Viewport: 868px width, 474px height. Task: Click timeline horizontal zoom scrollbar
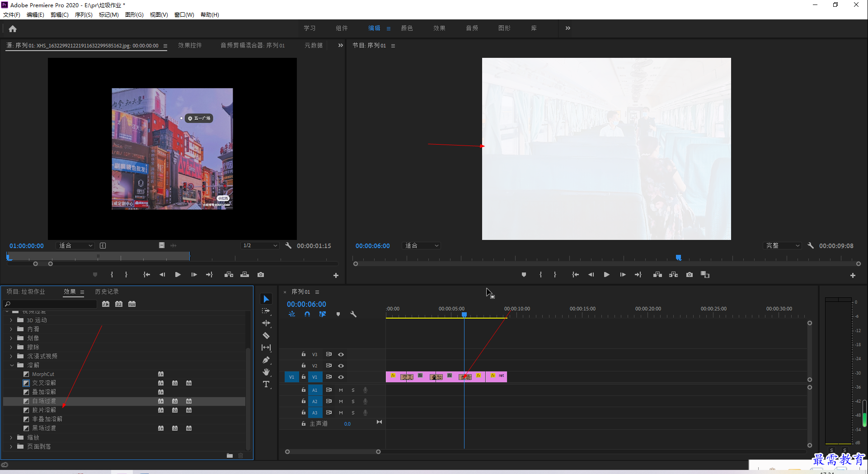click(333, 451)
